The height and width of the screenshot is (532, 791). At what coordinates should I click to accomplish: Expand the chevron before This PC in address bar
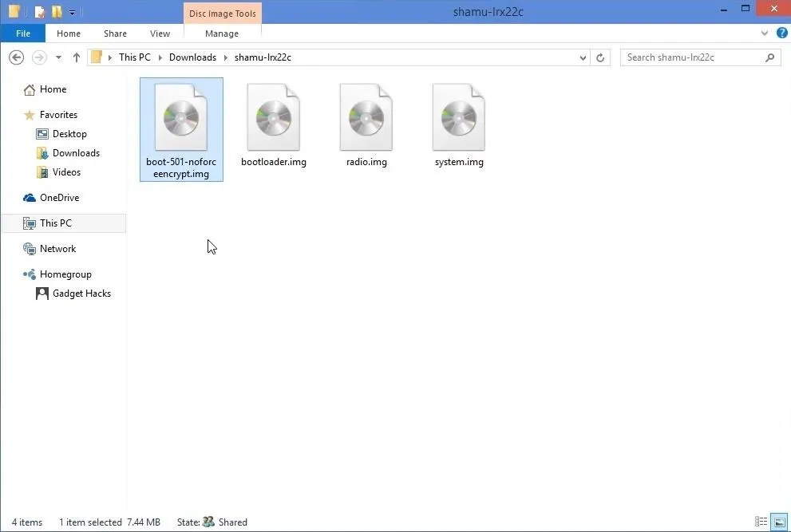[110, 57]
